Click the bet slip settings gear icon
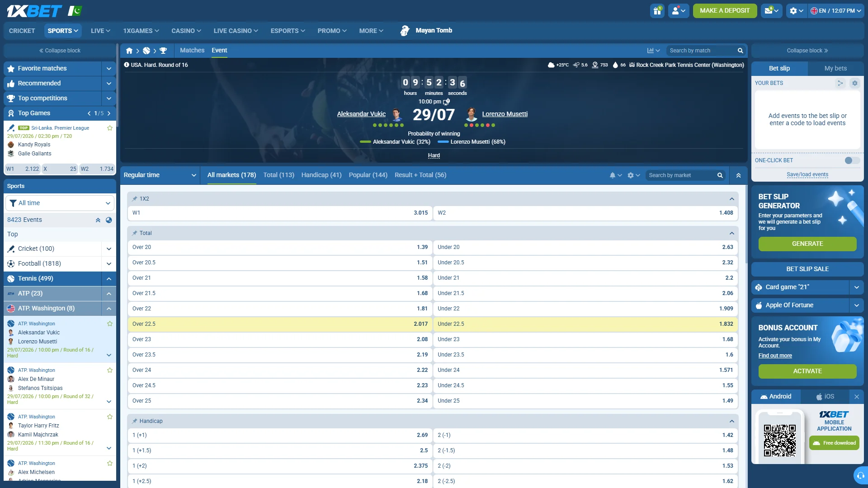The height and width of the screenshot is (488, 868). [x=854, y=83]
